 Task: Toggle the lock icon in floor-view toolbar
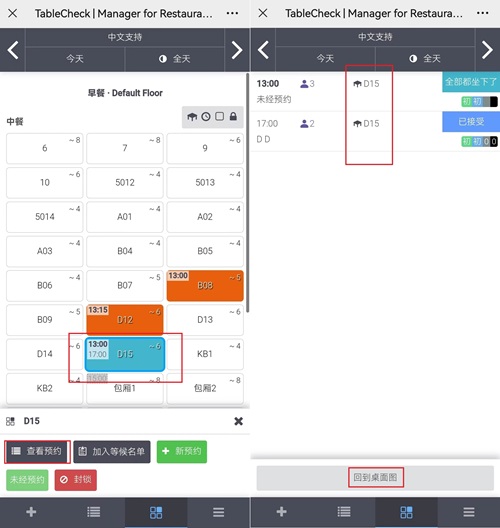[233, 117]
